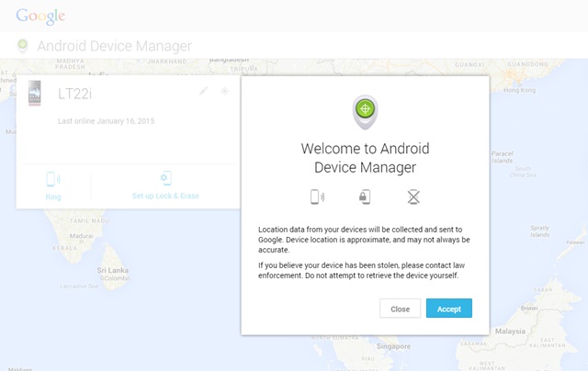The width and height of the screenshot is (588, 371).
Task: Click the LT22i device thumbnail
Action: click(35, 93)
